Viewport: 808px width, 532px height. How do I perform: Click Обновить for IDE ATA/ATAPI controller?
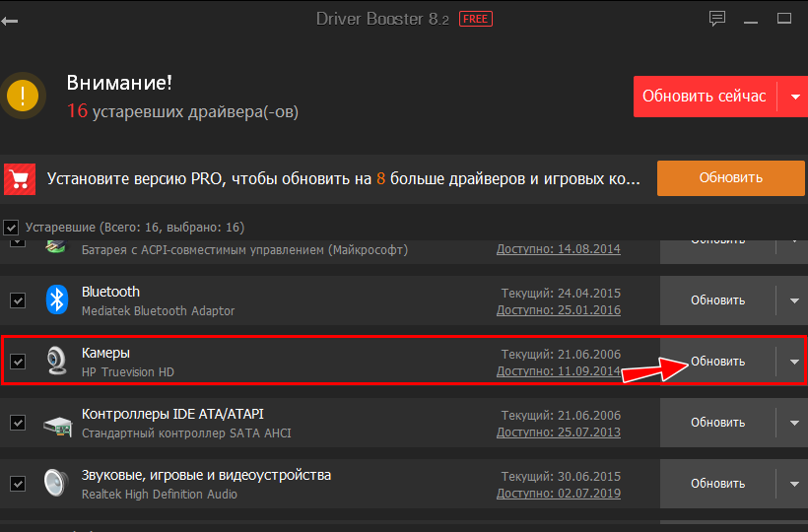pyautogui.click(x=717, y=423)
